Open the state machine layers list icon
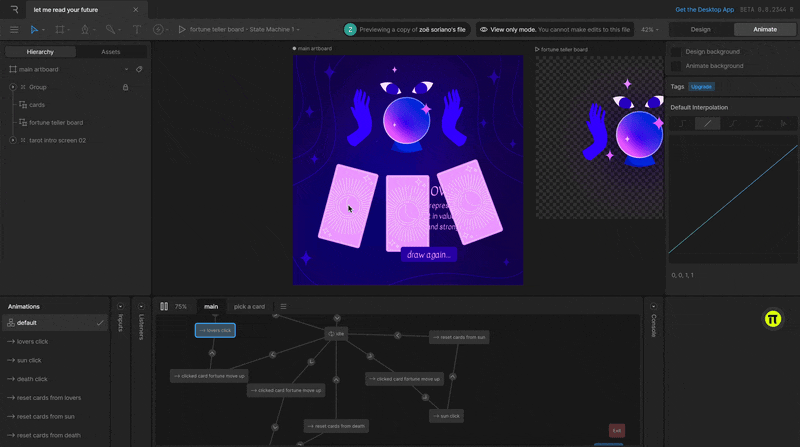 pyautogui.click(x=283, y=306)
